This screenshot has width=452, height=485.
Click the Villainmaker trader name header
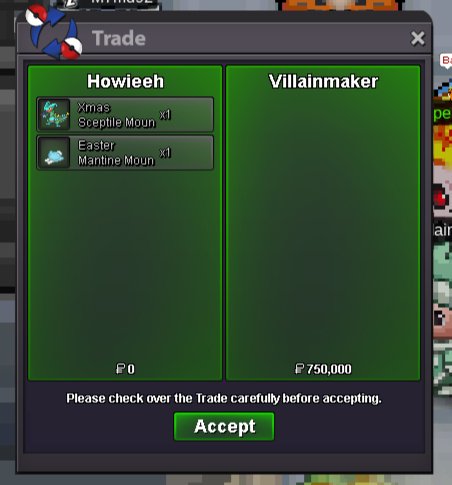coord(323,81)
